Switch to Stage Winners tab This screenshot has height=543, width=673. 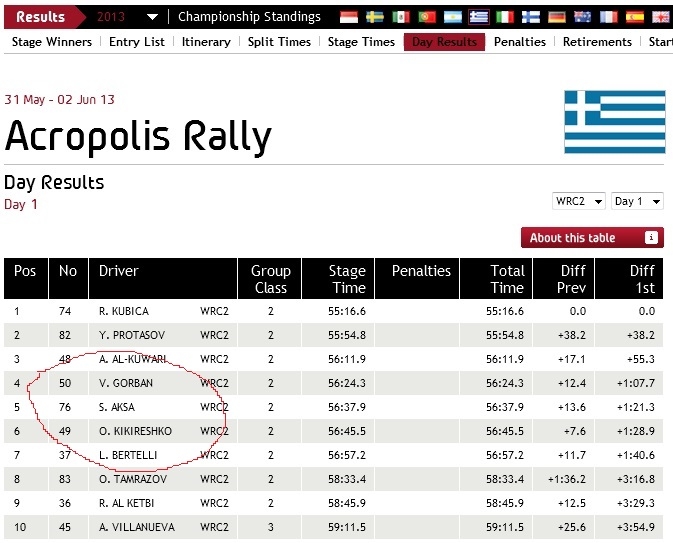(50, 42)
